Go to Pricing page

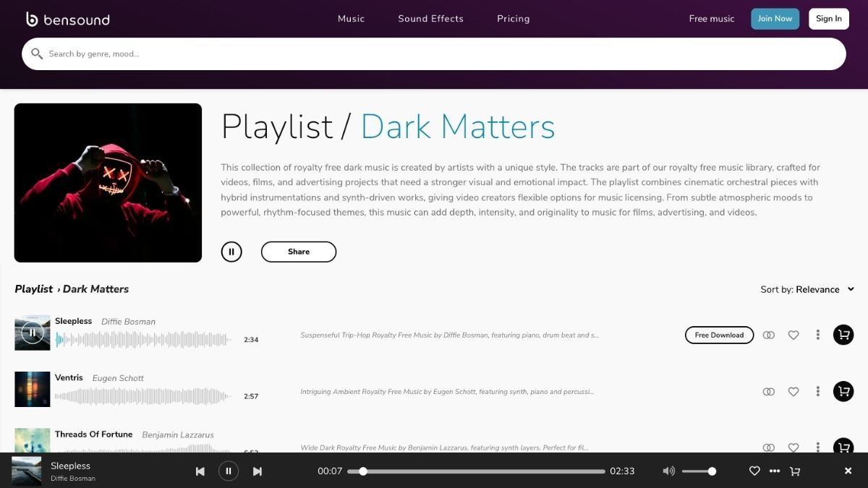[514, 19]
